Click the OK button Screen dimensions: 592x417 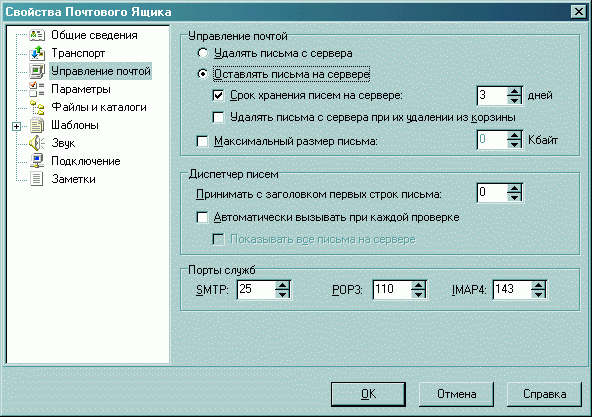pos(368,394)
